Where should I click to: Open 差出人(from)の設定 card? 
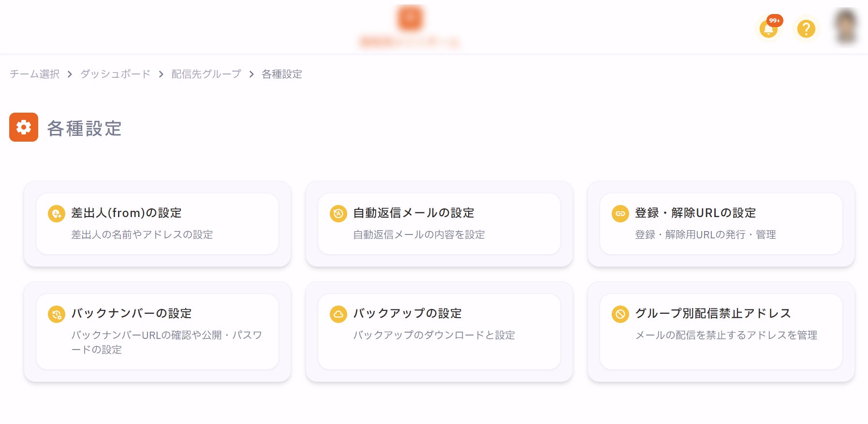point(158,224)
